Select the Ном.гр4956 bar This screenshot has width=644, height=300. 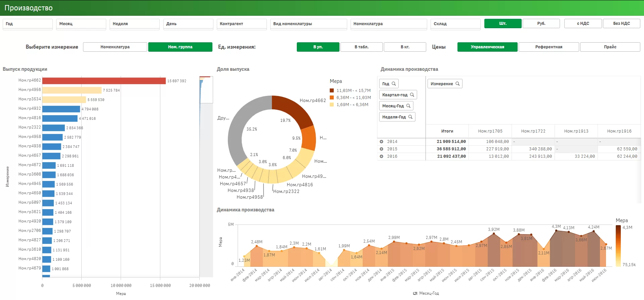click(72, 90)
